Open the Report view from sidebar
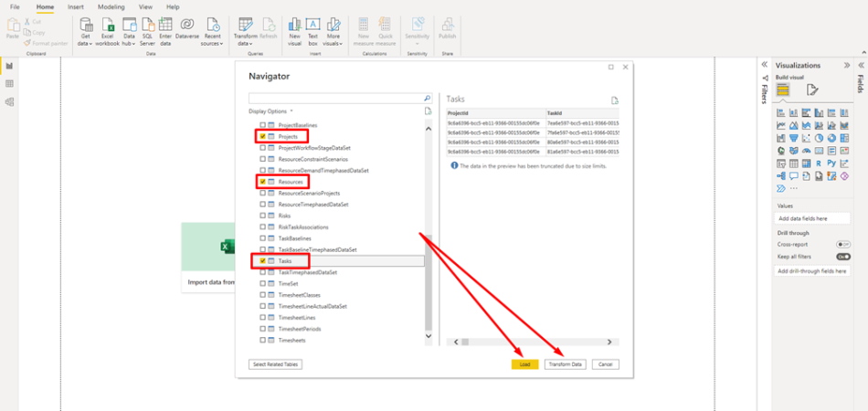The height and width of the screenshot is (411, 868). [x=9, y=67]
